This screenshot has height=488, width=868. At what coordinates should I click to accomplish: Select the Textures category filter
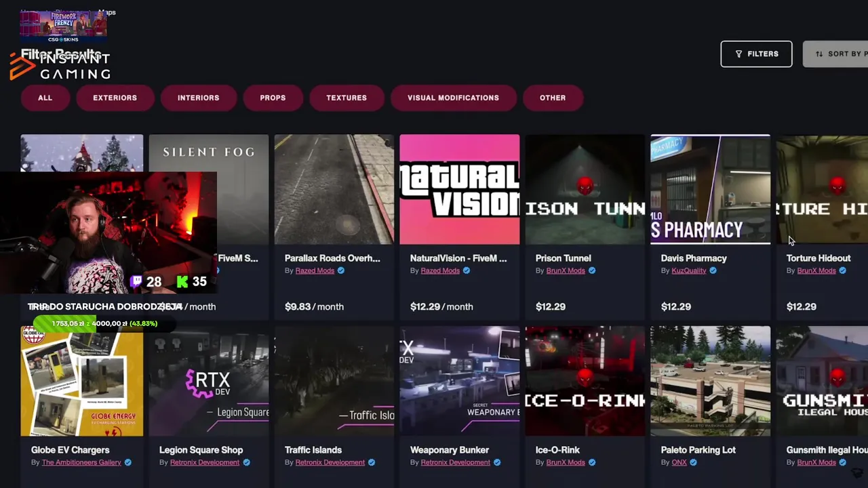pyautogui.click(x=347, y=98)
